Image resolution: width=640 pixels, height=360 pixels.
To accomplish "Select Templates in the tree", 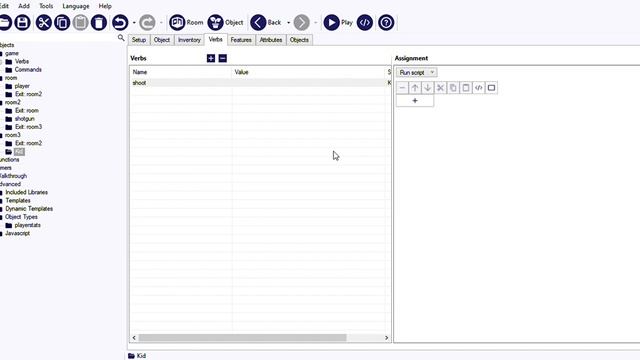I will point(18,200).
